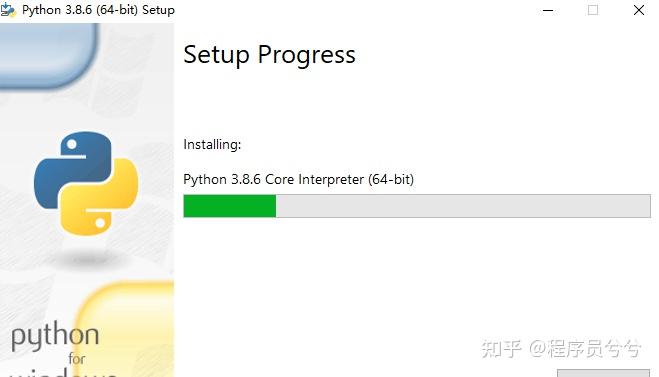
Task: Click the disabled maximize button
Action: (593, 10)
